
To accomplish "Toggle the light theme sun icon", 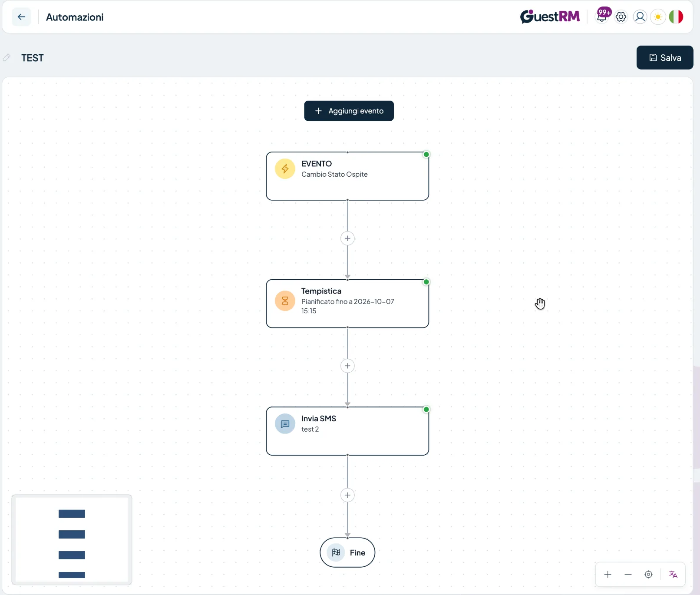I will click(x=658, y=17).
